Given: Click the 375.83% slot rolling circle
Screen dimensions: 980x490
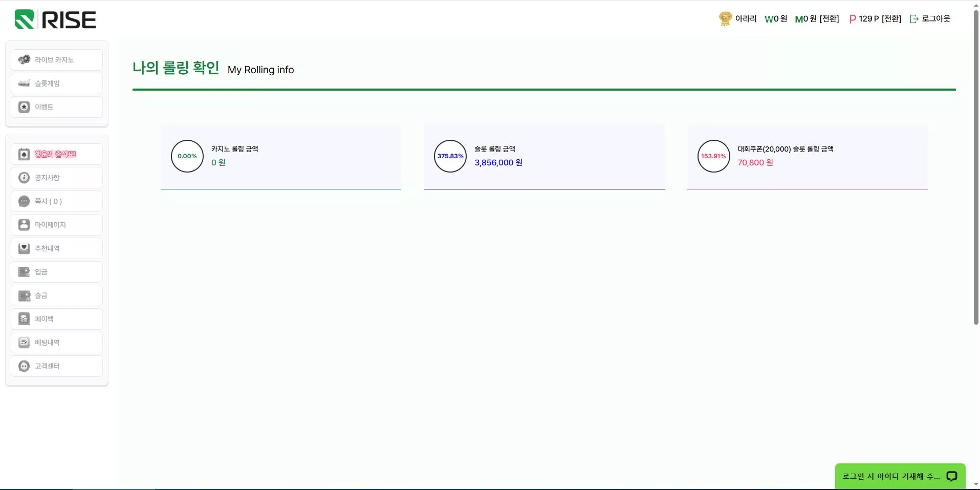Looking at the screenshot, I should [450, 156].
